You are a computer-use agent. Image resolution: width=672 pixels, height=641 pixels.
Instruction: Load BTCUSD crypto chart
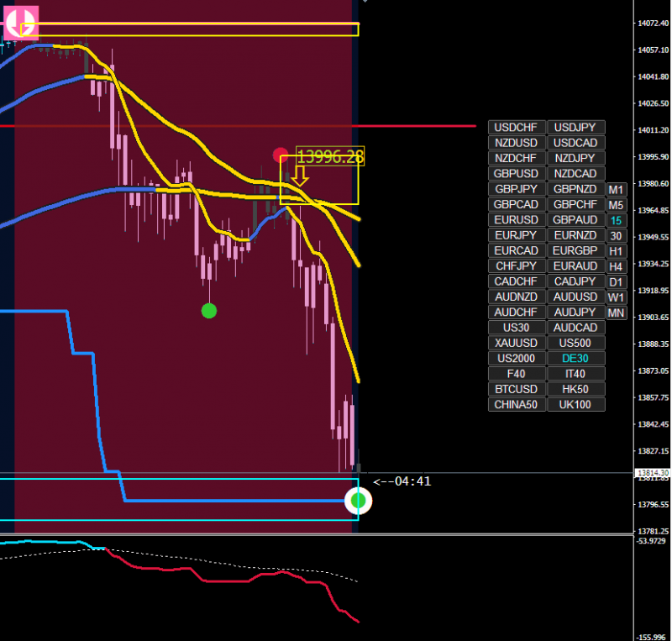click(x=517, y=390)
